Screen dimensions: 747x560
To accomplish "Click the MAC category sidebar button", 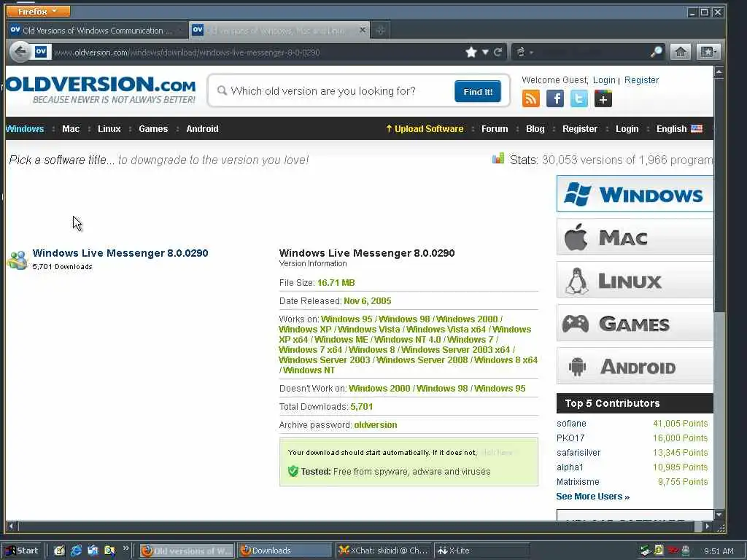I will click(635, 237).
